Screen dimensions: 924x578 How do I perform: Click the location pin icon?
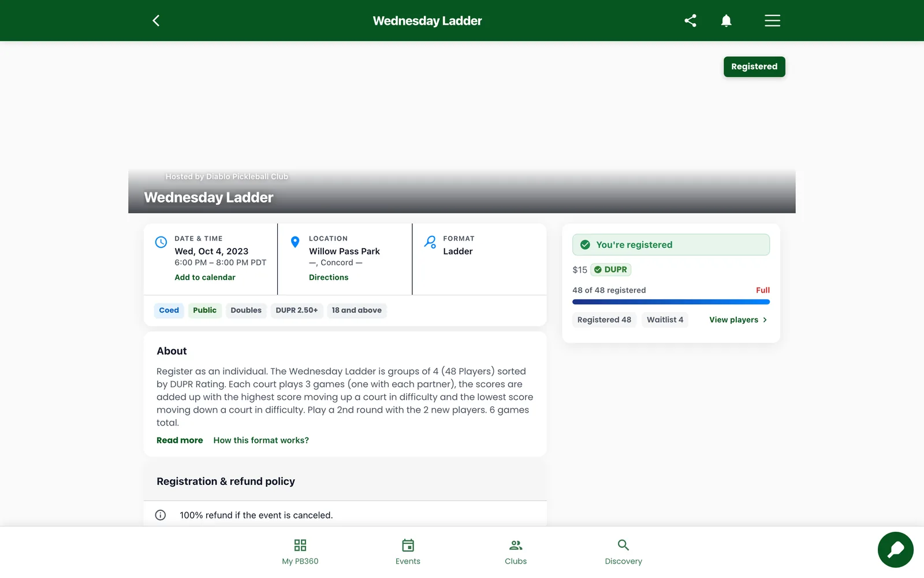[x=295, y=242]
